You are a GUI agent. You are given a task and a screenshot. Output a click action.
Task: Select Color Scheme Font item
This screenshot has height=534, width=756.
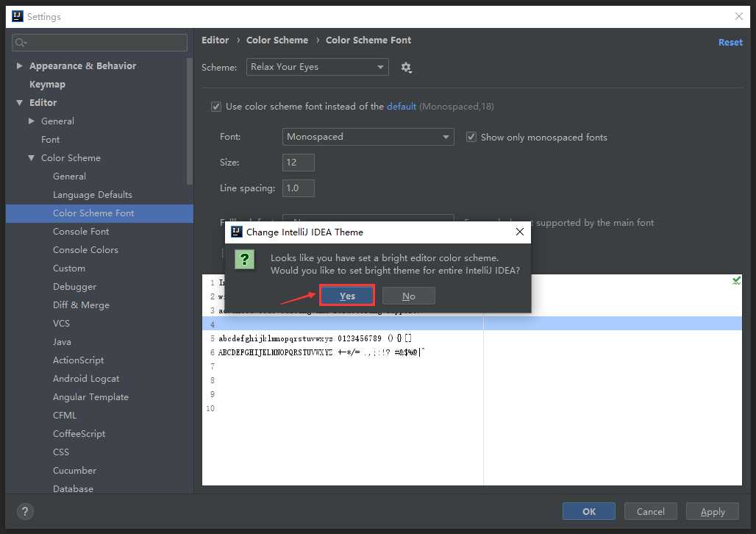(x=99, y=213)
